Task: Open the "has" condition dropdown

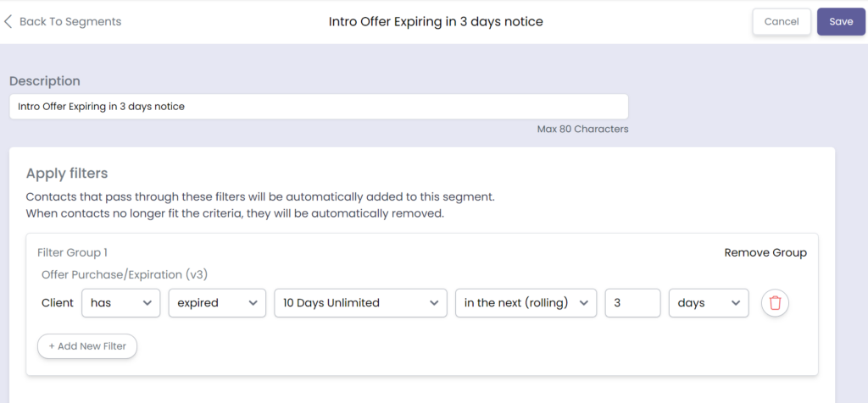Action: click(x=120, y=303)
